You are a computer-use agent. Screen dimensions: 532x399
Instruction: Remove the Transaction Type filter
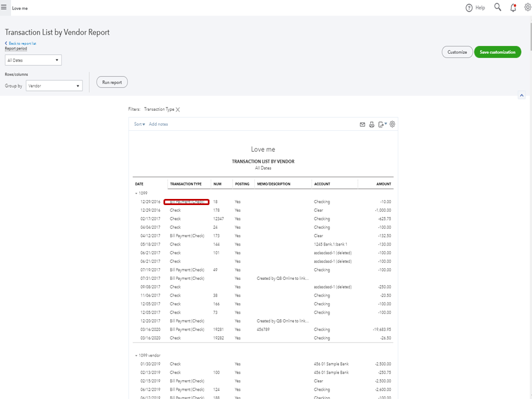(178, 110)
